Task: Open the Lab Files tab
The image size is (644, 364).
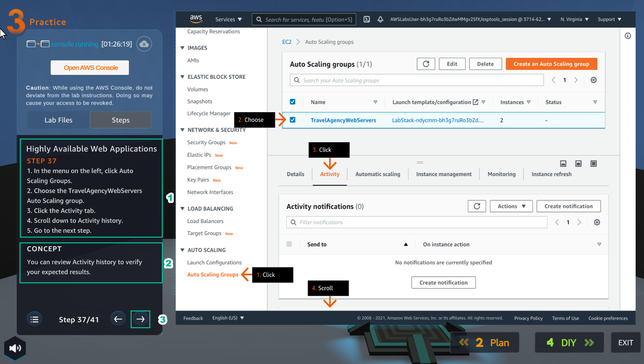Action: [58, 120]
